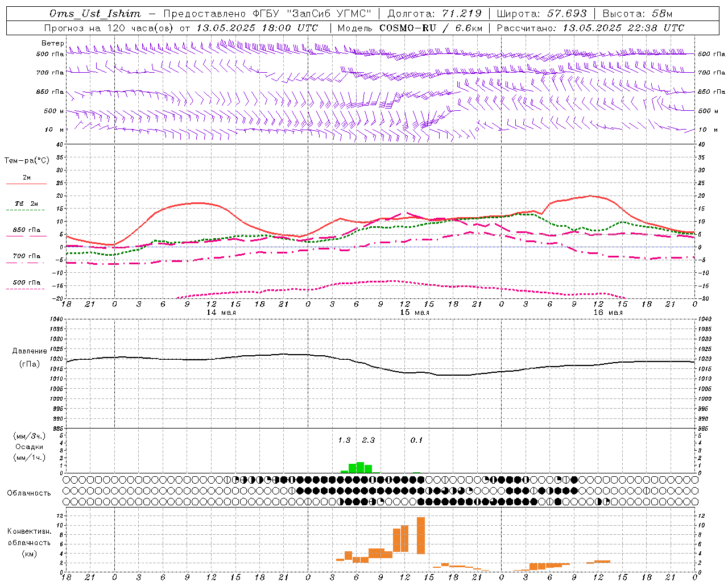The height and width of the screenshot is (582, 728).
Task: Click the Td 2м dew point legend label
Action: 27,203
